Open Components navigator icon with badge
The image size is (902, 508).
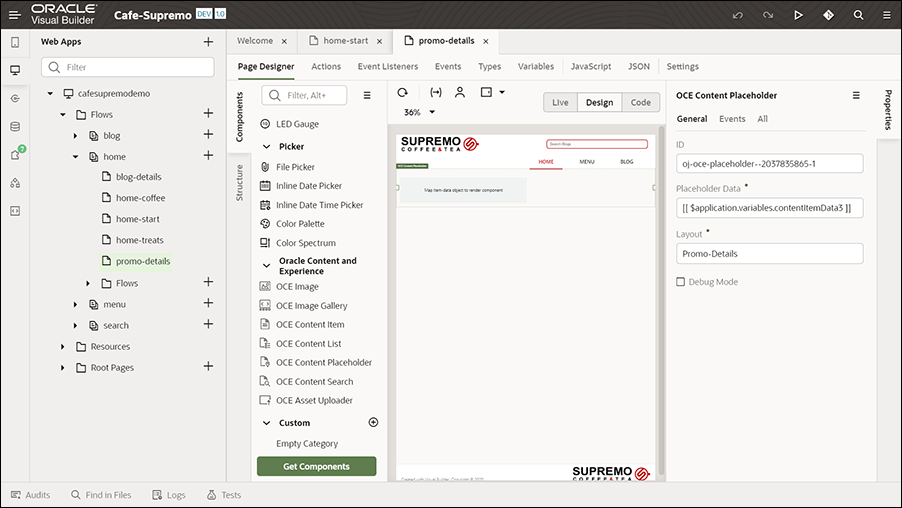pos(16,154)
